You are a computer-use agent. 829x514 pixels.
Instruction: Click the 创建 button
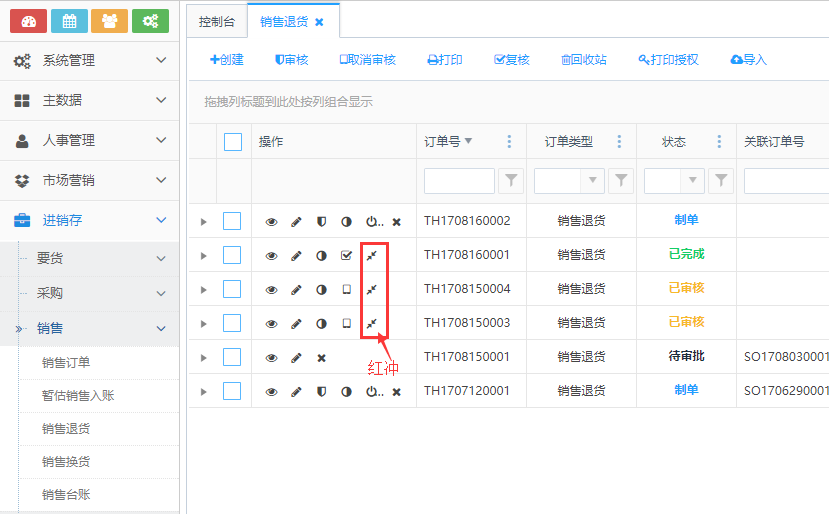(x=227, y=60)
